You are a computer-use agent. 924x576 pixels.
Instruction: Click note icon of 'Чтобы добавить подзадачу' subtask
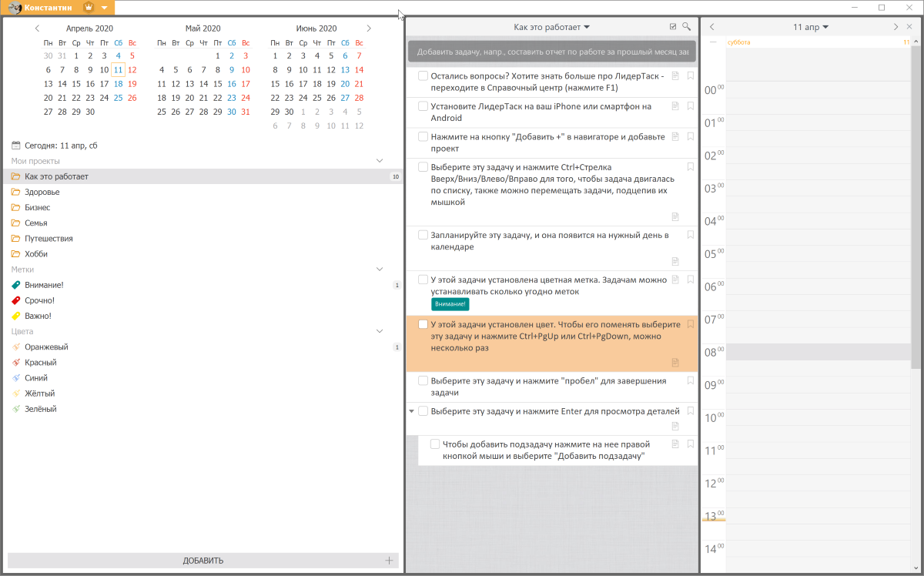coord(675,444)
